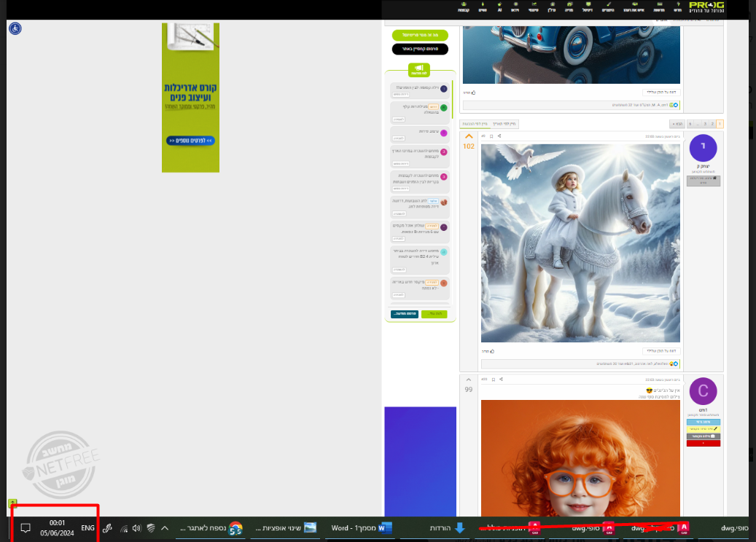Screen dimensions: 756x542
Task: Report negative content under car post
Action: (661, 92)
